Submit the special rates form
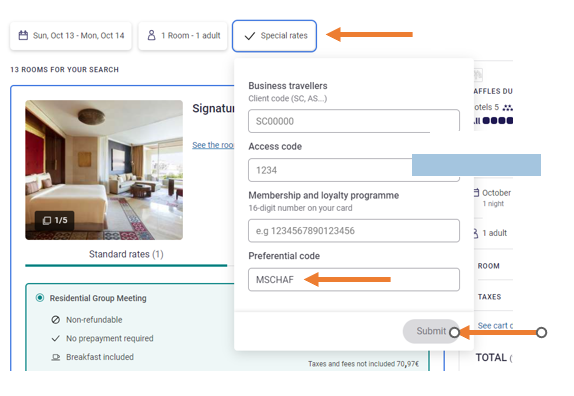 coord(431,331)
